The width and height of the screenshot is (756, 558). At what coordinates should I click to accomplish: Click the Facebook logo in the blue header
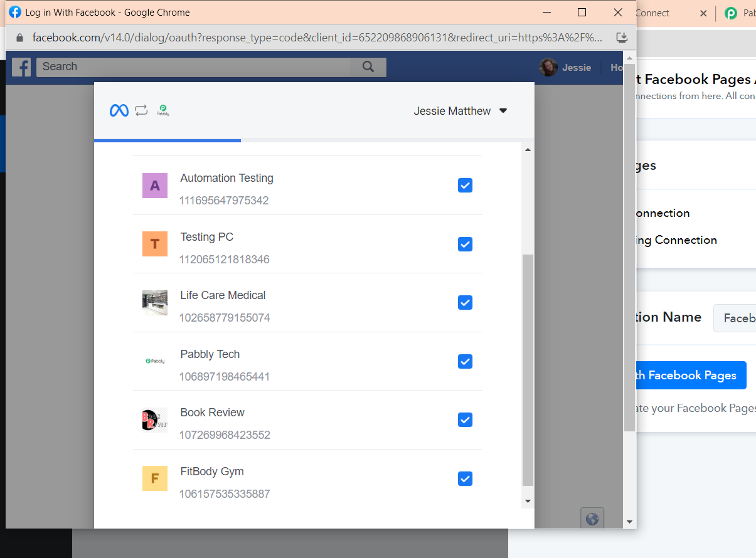pyautogui.click(x=21, y=67)
